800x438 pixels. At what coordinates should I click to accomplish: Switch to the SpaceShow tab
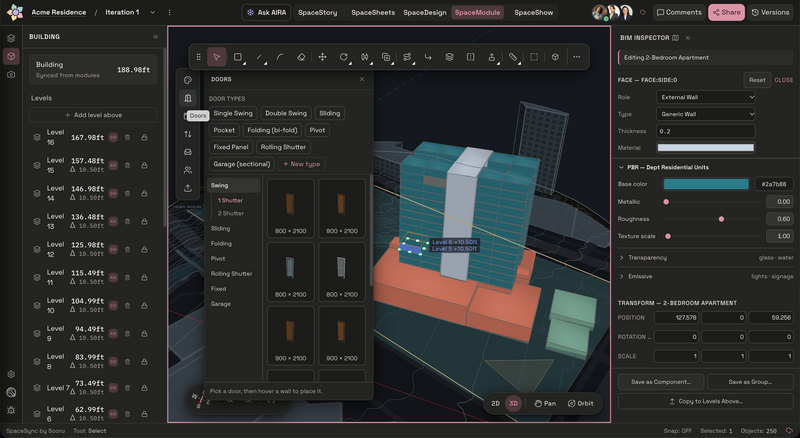[533, 12]
